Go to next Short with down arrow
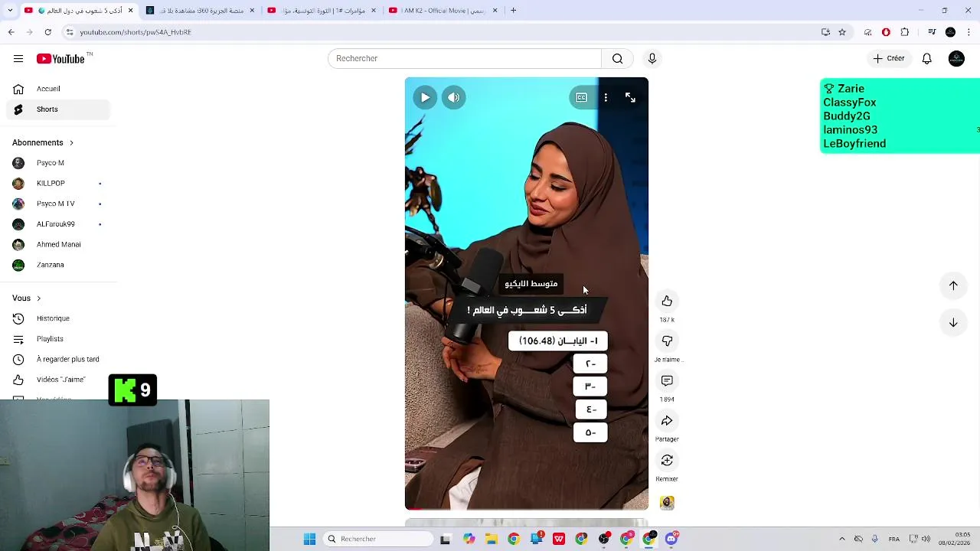 [953, 322]
